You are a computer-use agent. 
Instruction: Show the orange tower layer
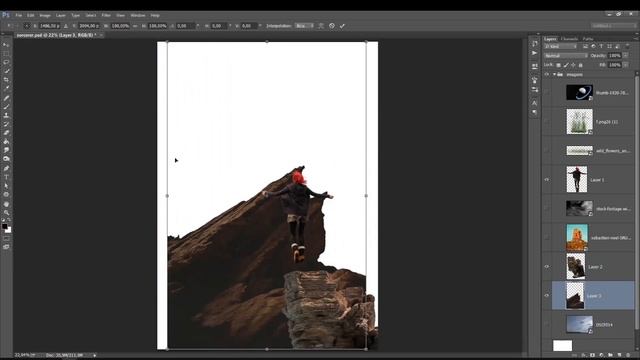coord(547,238)
